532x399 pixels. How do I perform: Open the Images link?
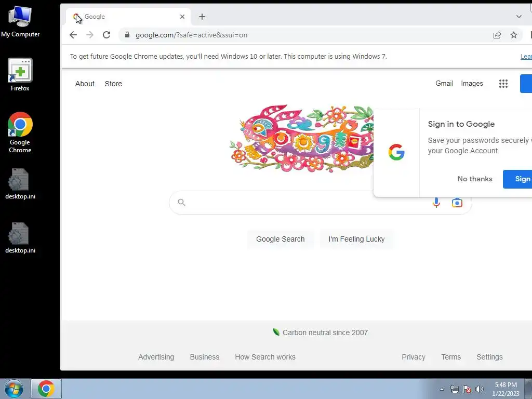472,84
